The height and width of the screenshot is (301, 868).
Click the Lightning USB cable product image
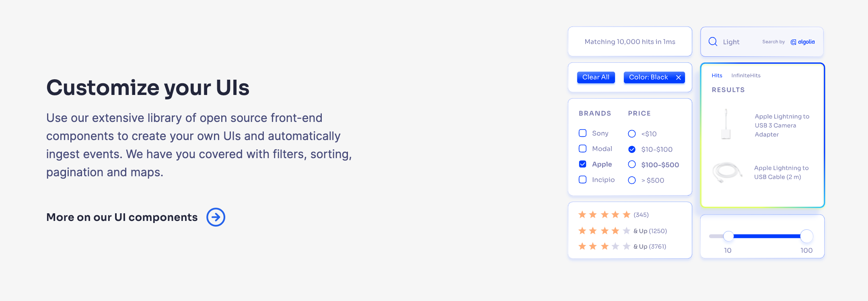(x=727, y=172)
